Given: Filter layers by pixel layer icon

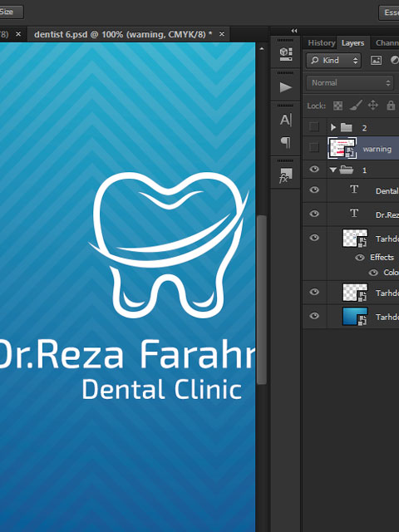Looking at the screenshot, I should 376,61.
